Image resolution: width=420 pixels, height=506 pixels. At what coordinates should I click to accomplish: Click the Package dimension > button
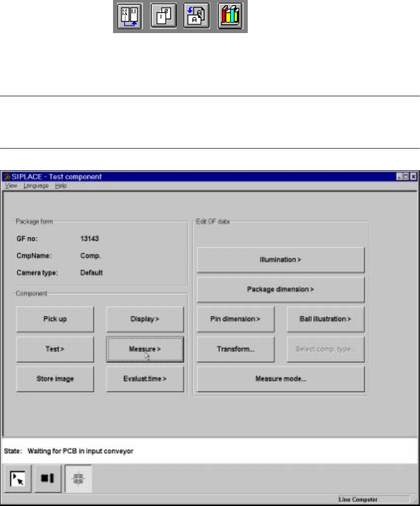point(281,289)
